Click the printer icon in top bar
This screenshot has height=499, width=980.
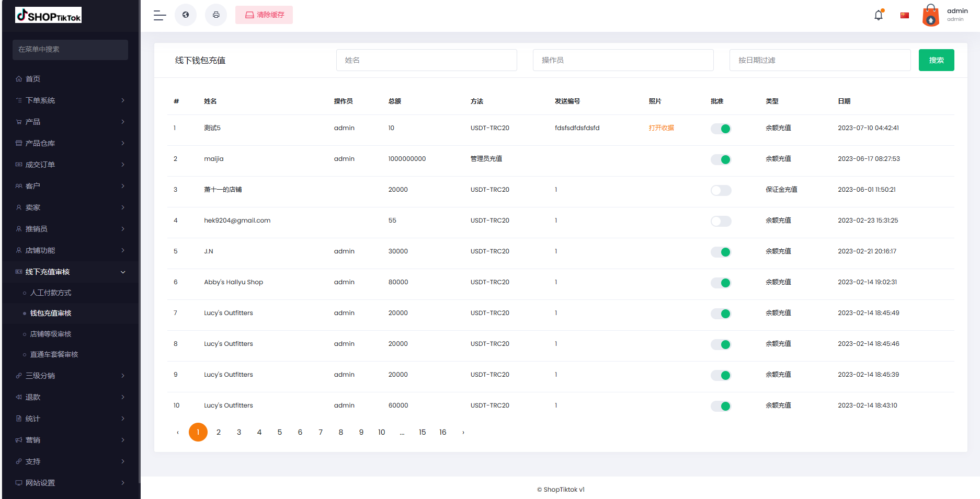(216, 15)
